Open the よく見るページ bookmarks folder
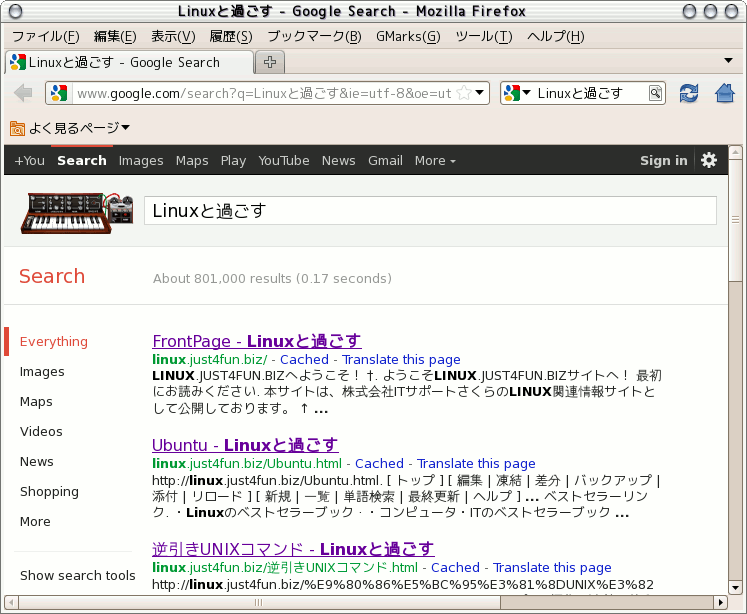The width and height of the screenshot is (747, 614). [x=70, y=127]
